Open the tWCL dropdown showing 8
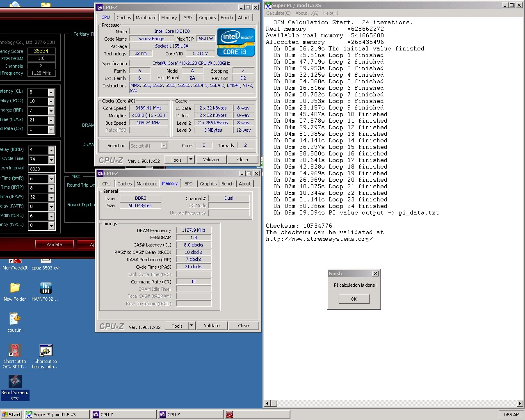Image resolution: width=525 pixels, height=420 pixels. pos(51,226)
